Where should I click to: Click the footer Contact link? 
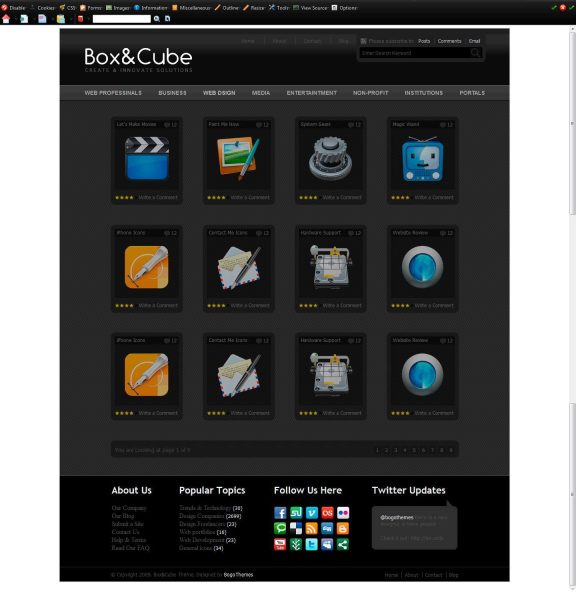[x=433, y=575]
